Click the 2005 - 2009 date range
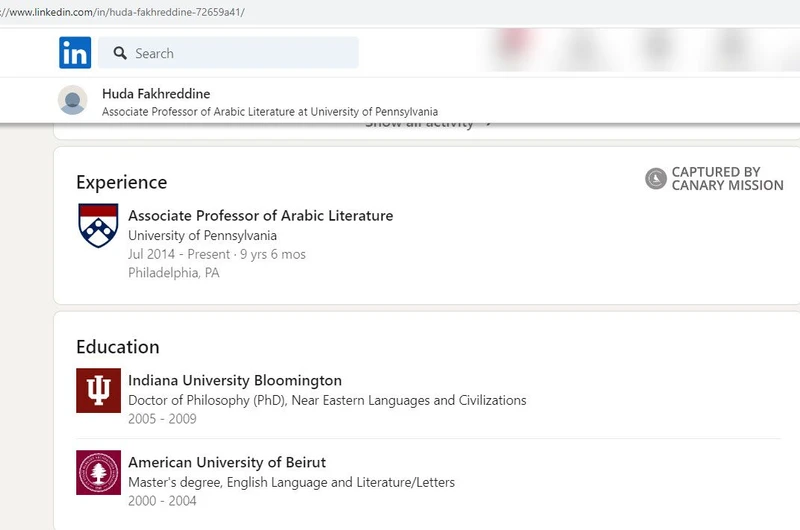 [x=162, y=419]
